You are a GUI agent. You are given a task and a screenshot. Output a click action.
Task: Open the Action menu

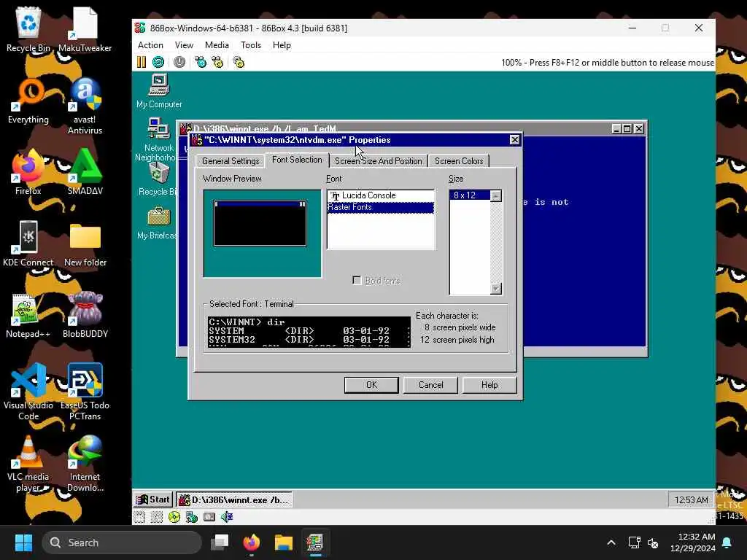click(150, 45)
